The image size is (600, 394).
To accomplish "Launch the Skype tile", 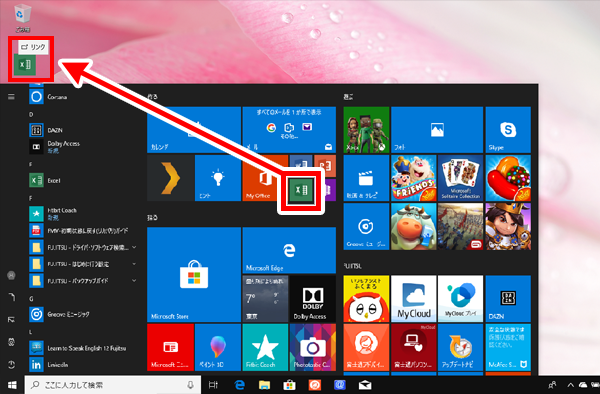I will tap(508, 130).
